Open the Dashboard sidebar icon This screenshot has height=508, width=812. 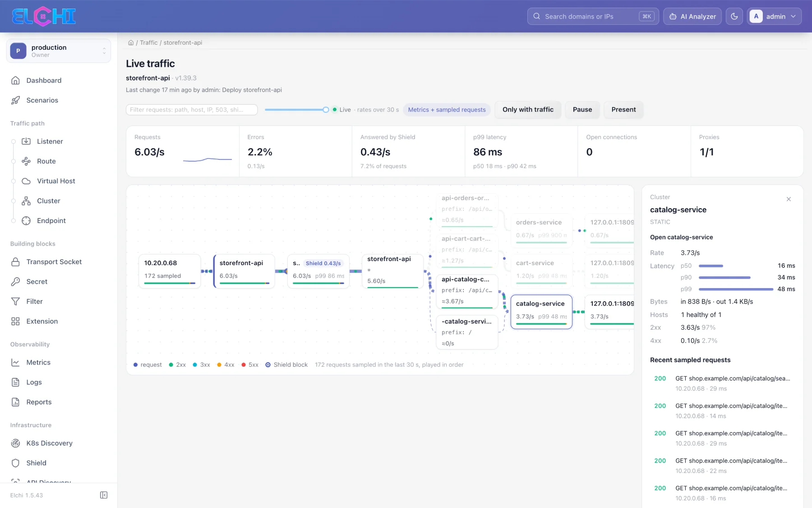click(15, 80)
